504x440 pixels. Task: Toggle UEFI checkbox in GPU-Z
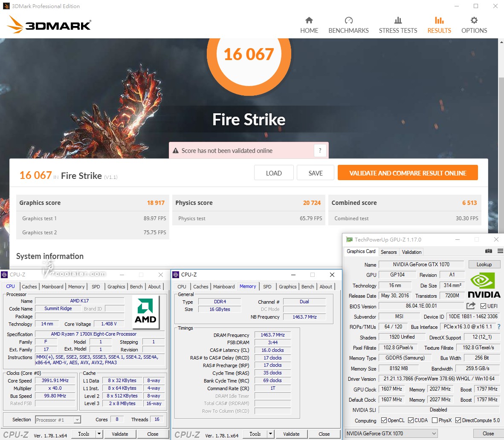(483, 306)
